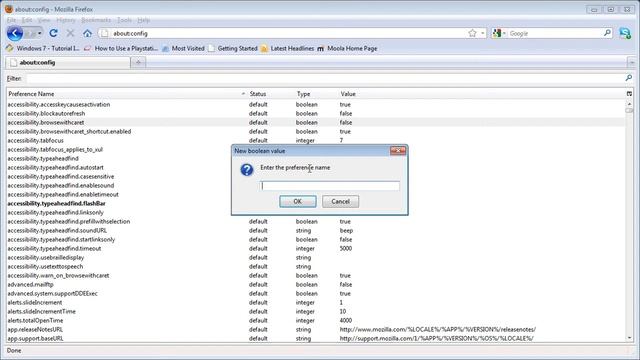Open Windows 7 - Tutorial bookmark
Viewport: 640px width, 360px height.
pyautogui.click(x=43, y=49)
